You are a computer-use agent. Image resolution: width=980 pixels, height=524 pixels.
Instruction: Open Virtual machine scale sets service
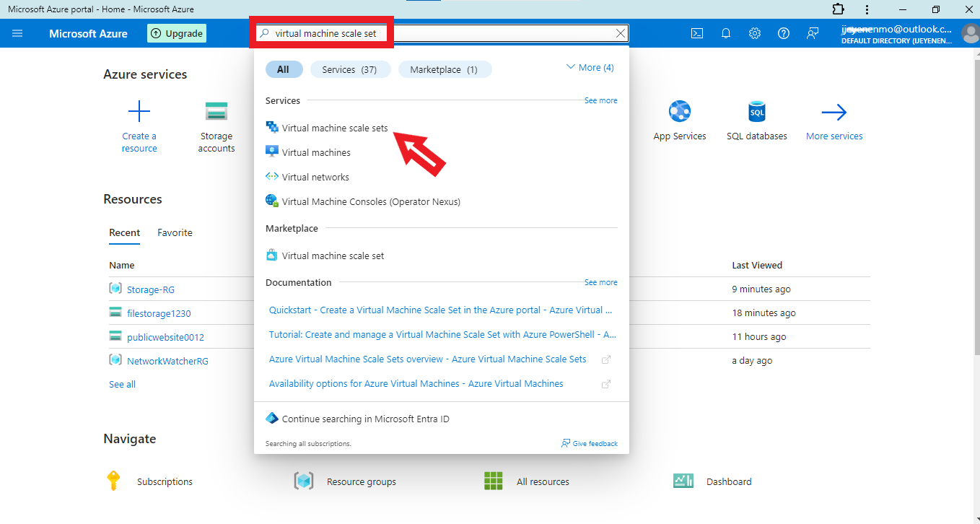pyautogui.click(x=335, y=128)
